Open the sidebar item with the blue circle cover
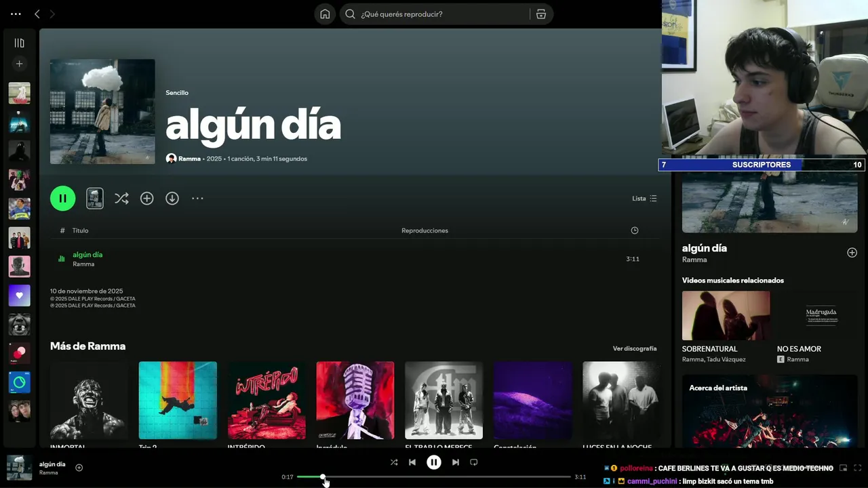 click(19, 382)
